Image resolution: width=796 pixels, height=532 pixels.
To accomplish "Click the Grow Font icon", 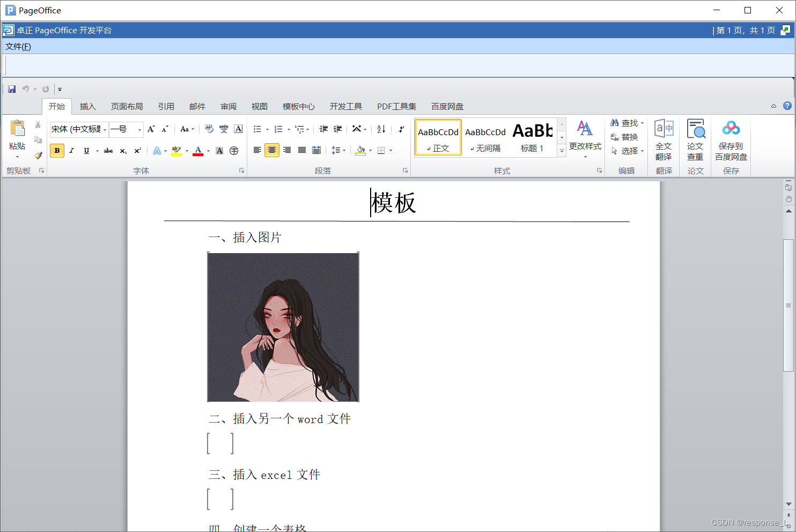I will coord(151,129).
